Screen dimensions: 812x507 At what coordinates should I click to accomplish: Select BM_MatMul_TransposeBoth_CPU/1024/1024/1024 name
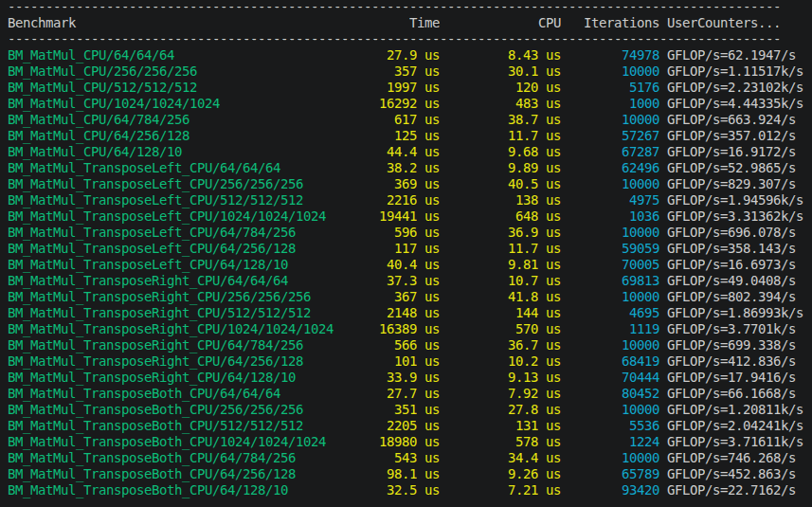click(x=167, y=442)
